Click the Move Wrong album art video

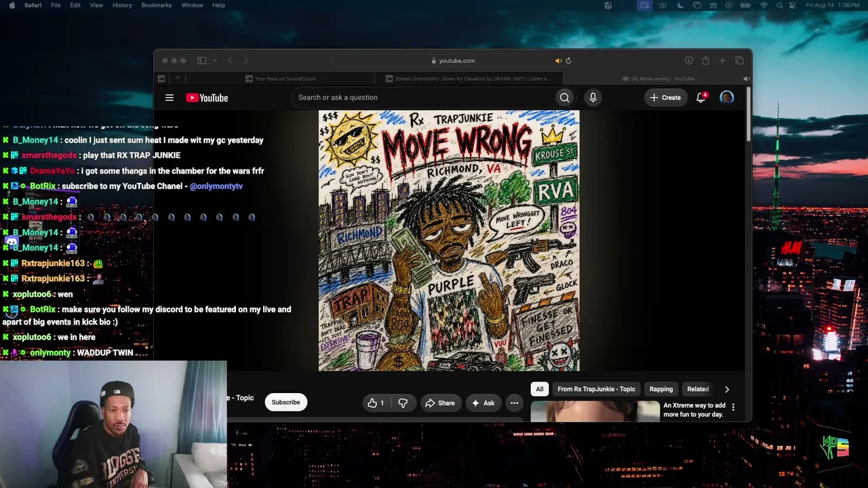coord(449,241)
